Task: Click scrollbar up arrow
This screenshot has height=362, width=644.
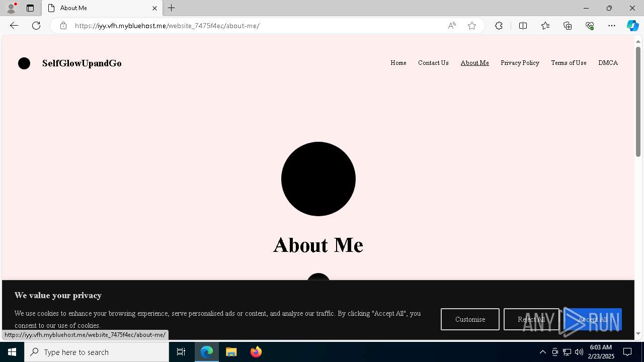Action: tap(638, 41)
